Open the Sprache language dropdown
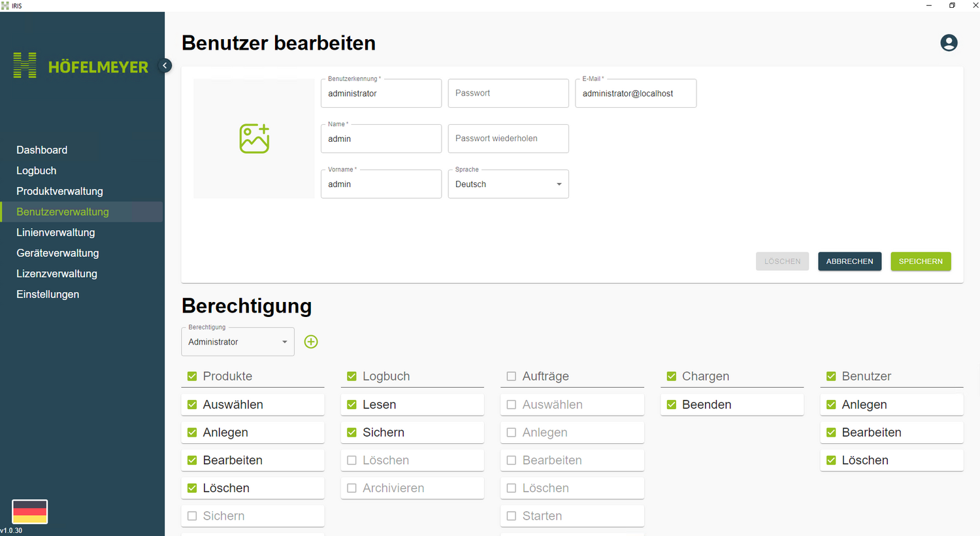The width and height of the screenshot is (980, 536). tap(508, 184)
